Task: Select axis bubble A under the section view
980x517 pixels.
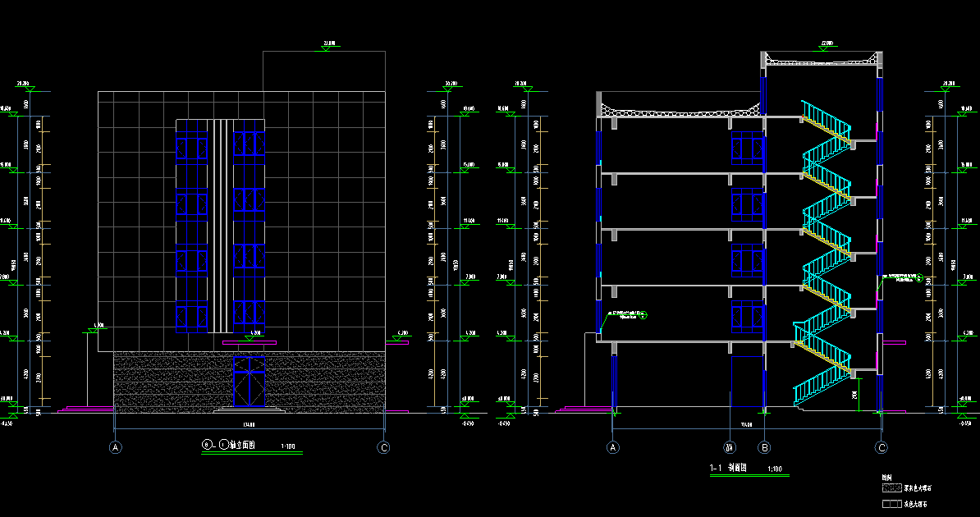Action: (x=612, y=448)
